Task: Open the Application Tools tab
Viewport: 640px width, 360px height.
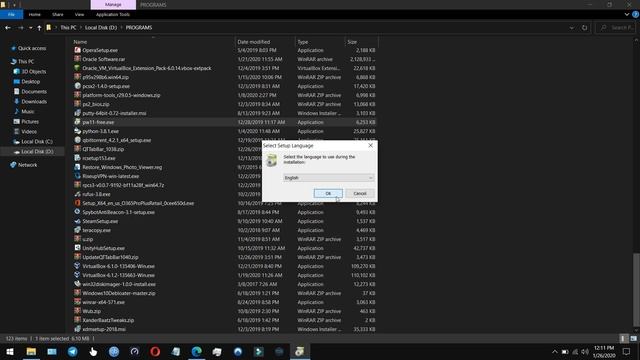Action: pos(113,14)
